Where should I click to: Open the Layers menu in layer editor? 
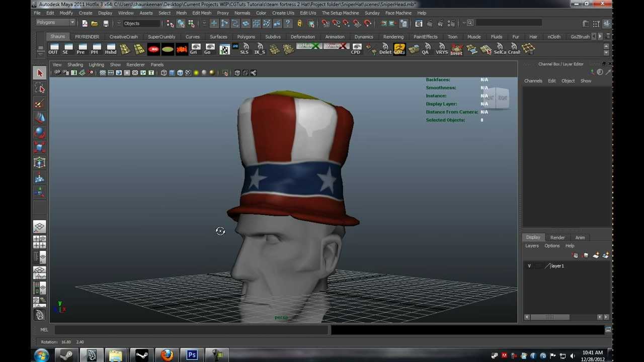coord(532,246)
